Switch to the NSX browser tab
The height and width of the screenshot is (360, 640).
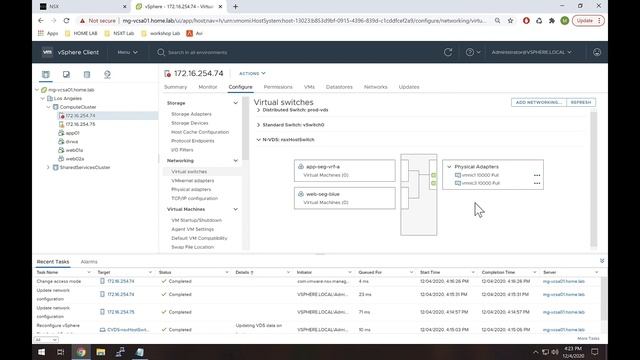pos(84,7)
